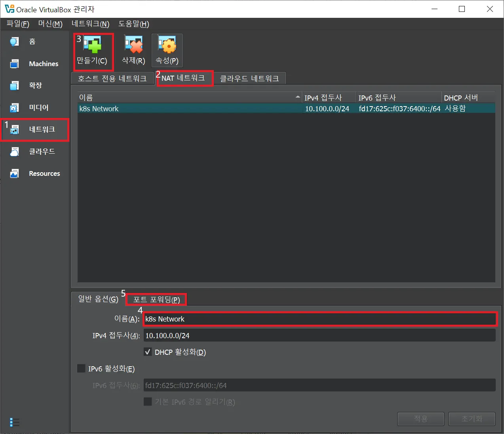504x434 pixels.
Task: Click the 이름(A) name input field
Action: 320,319
